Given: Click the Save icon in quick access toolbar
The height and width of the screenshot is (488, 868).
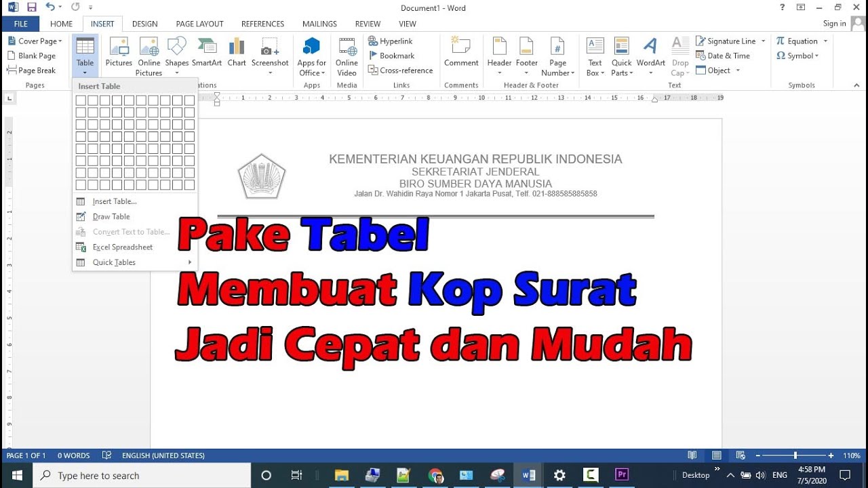Looking at the screenshot, I should (31, 7).
